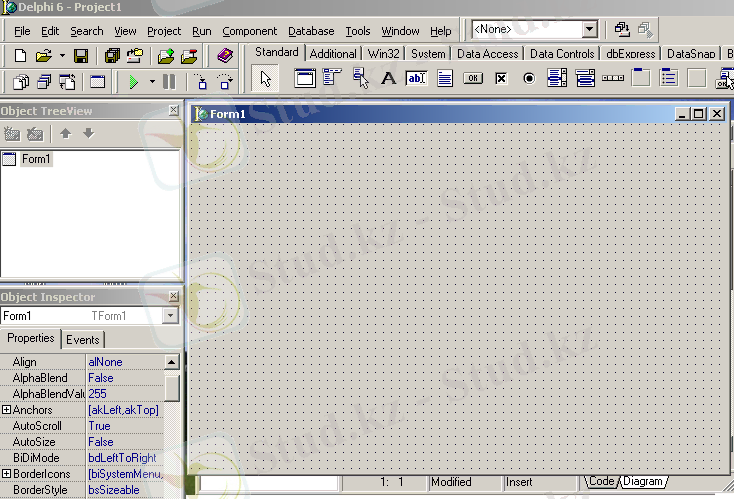Open the reopen-file dropdown arrow beside Open

click(x=62, y=56)
